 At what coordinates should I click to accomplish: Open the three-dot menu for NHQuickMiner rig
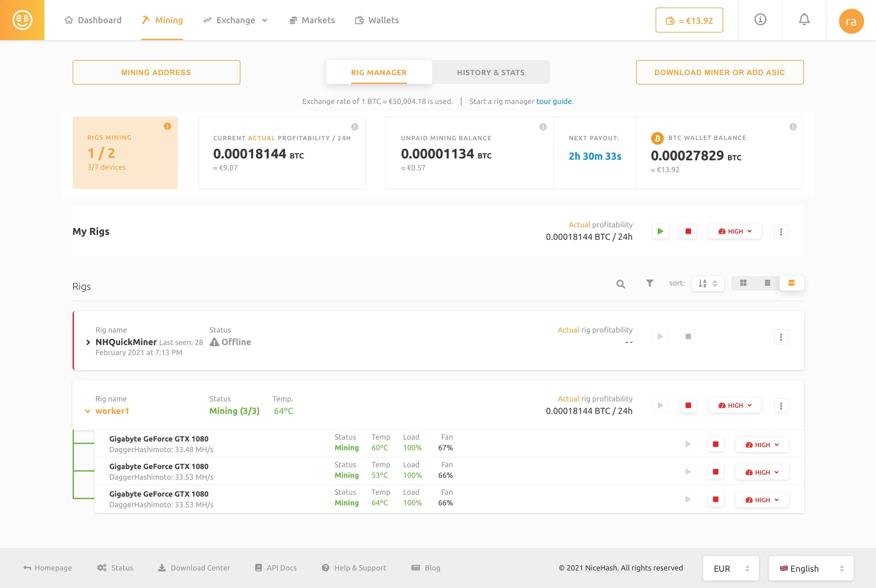click(781, 337)
